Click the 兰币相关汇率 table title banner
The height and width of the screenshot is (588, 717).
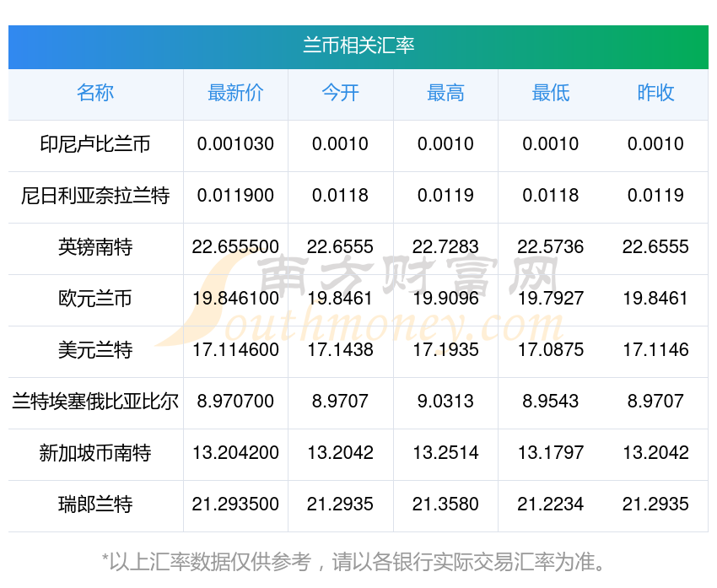358,46
